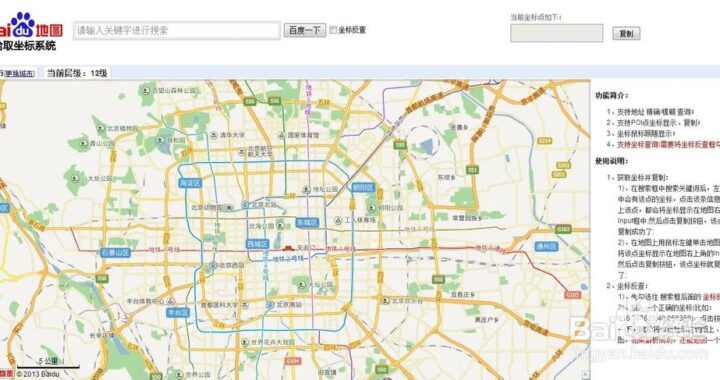The image size is (720, 380).
Task: Select the 海淀区 district label on map
Action: [x=190, y=183]
